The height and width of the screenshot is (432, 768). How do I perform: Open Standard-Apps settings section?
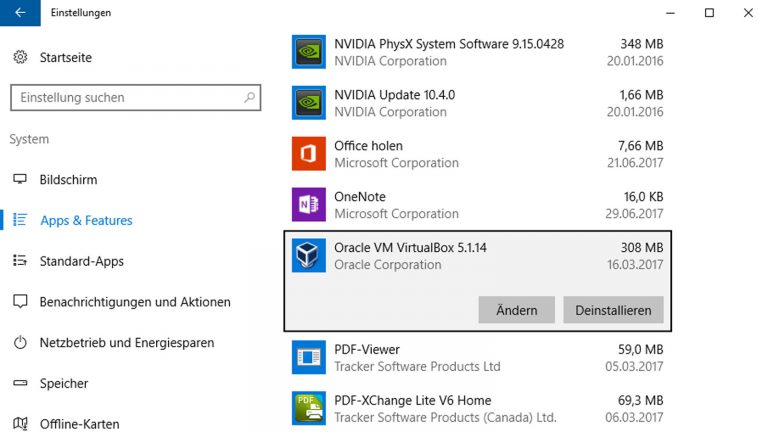click(x=81, y=261)
